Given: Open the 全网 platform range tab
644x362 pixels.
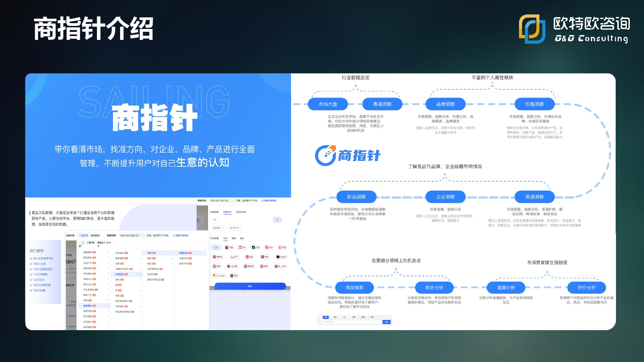Looking at the screenshot, I should [x=225, y=238].
